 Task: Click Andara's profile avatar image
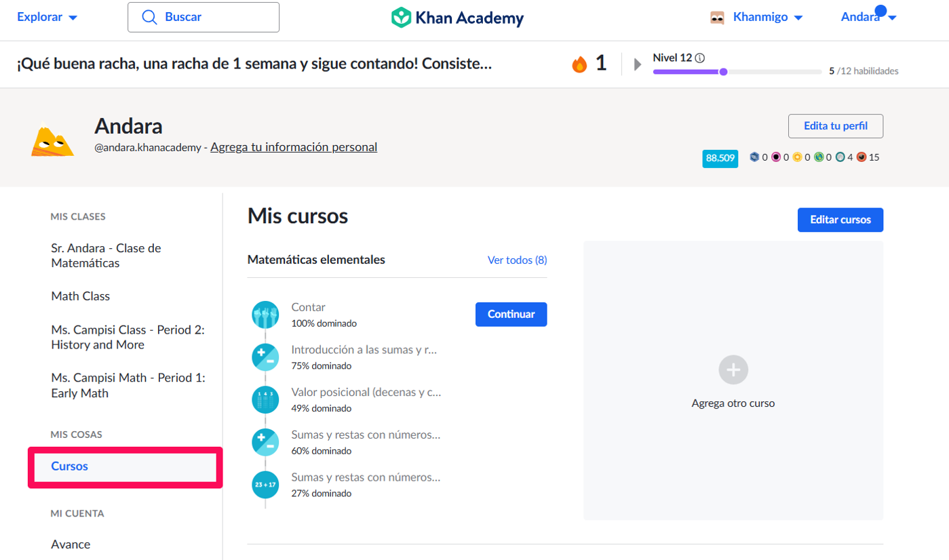click(x=52, y=140)
